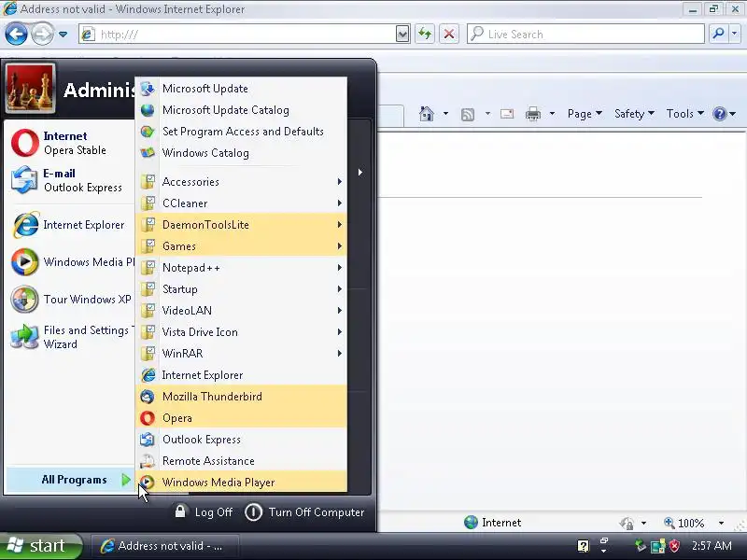Open recent pages dropdown next to Forward
The width and height of the screenshot is (747, 560).
[x=63, y=35]
